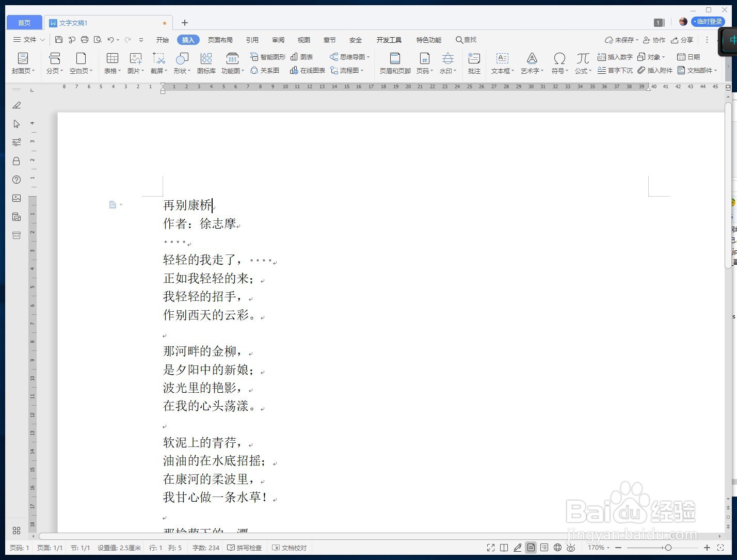Click the zoom-in plus button
The image size is (737, 560).
(x=707, y=548)
